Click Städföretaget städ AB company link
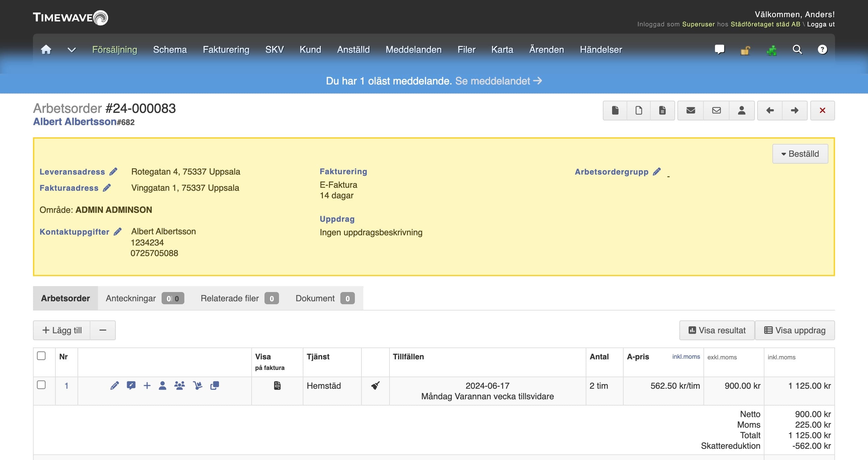The height and width of the screenshot is (460, 868). click(x=765, y=24)
